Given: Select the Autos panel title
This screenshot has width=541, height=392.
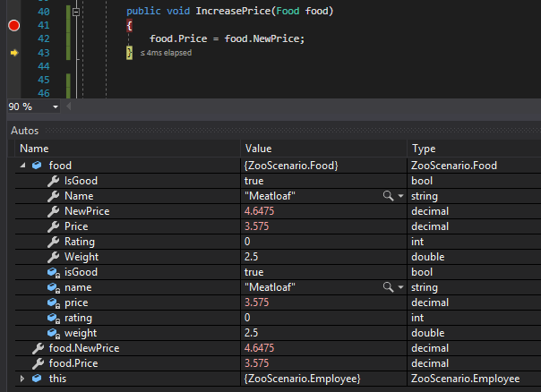Looking at the screenshot, I should (x=24, y=131).
